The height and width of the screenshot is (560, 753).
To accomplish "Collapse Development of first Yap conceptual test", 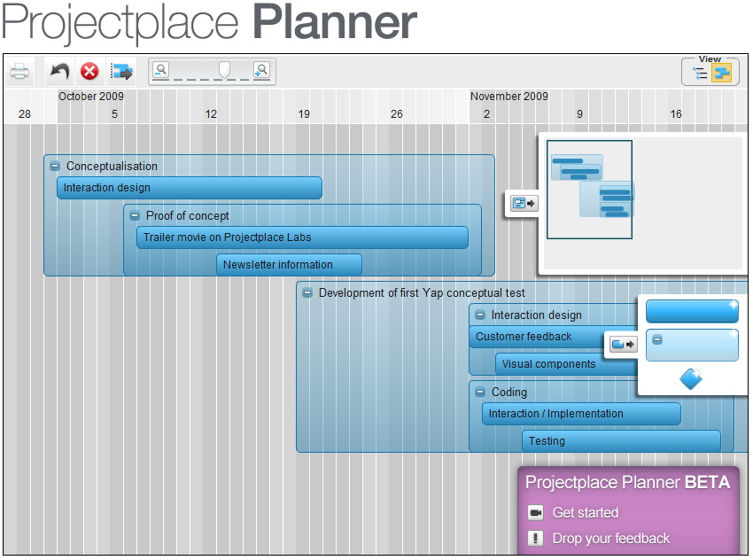I will click(307, 293).
